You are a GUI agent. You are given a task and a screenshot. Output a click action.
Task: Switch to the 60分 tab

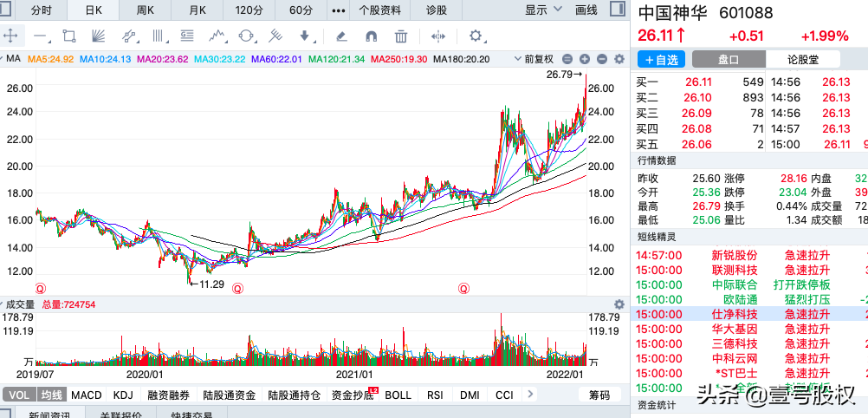pyautogui.click(x=301, y=10)
